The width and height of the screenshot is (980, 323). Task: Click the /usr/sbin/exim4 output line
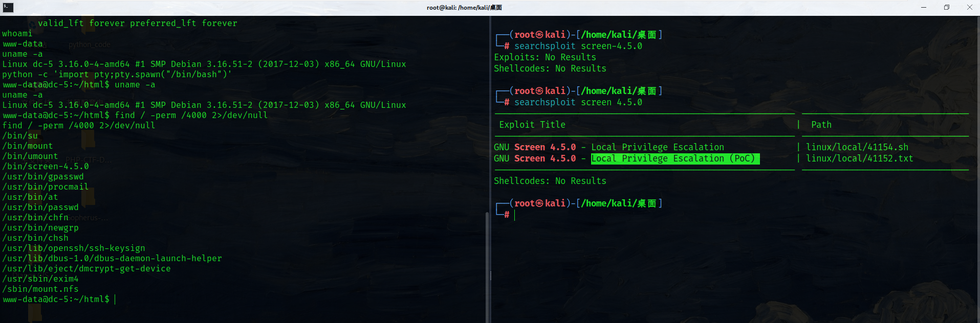pyautogui.click(x=40, y=279)
